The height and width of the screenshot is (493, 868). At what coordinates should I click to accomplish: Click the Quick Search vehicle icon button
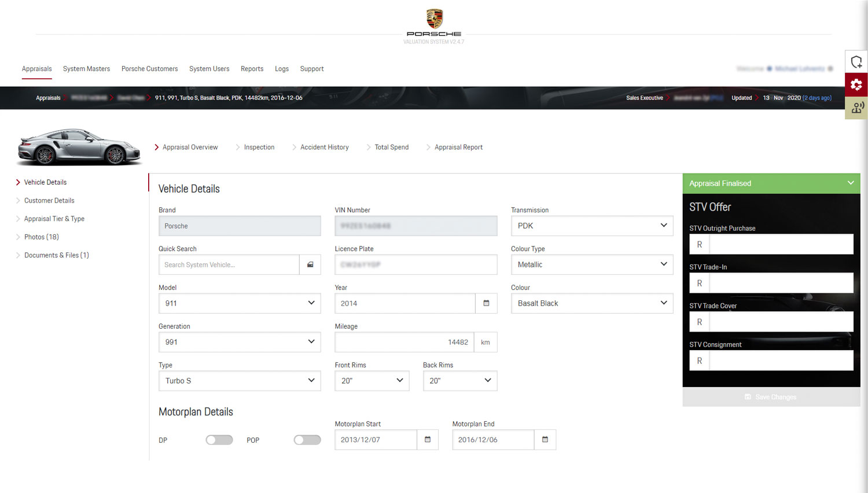[x=310, y=264]
